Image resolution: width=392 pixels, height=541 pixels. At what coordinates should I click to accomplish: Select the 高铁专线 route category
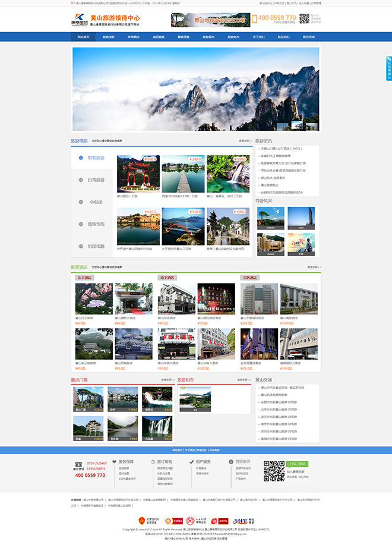(x=96, y=224)
